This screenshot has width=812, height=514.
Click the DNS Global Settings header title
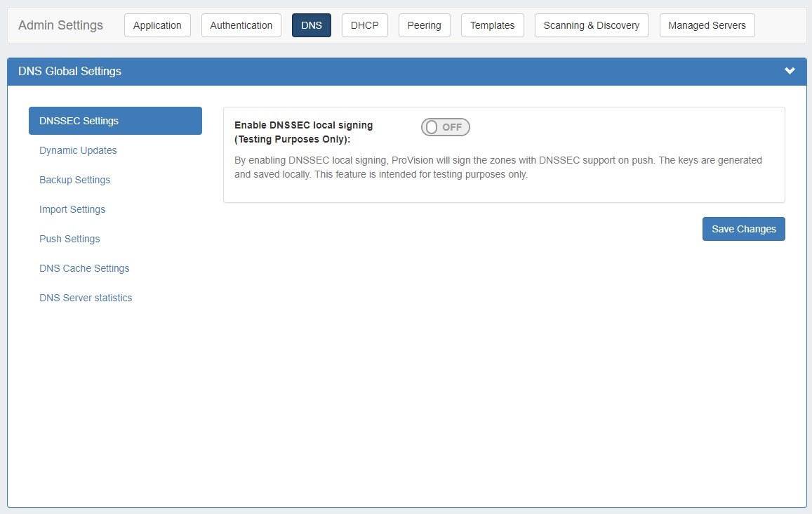point(69,71)
